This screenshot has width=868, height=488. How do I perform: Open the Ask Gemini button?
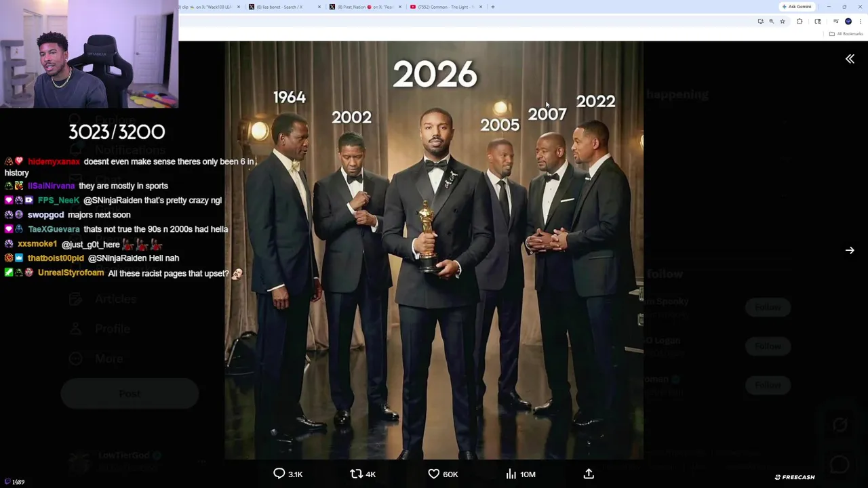click(797, 7)
